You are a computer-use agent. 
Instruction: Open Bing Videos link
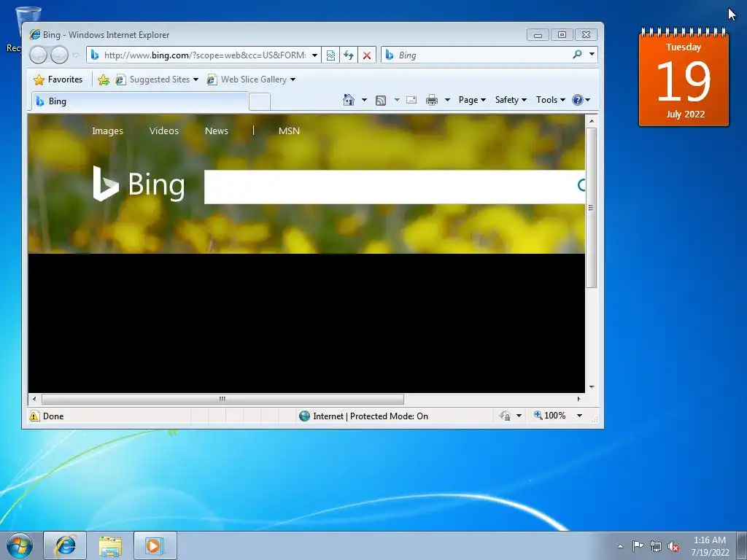coord(164,131)
